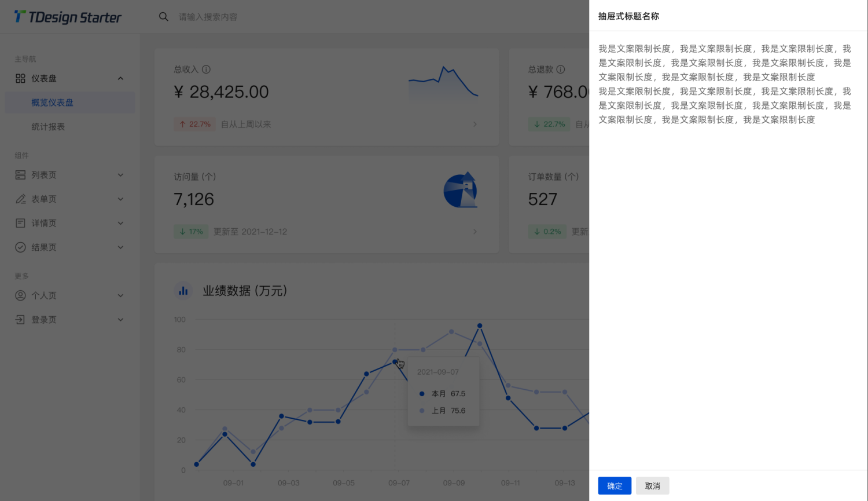Click the 确定 confirm button
This screenshot has height=501, width=868.
[615, 486]
